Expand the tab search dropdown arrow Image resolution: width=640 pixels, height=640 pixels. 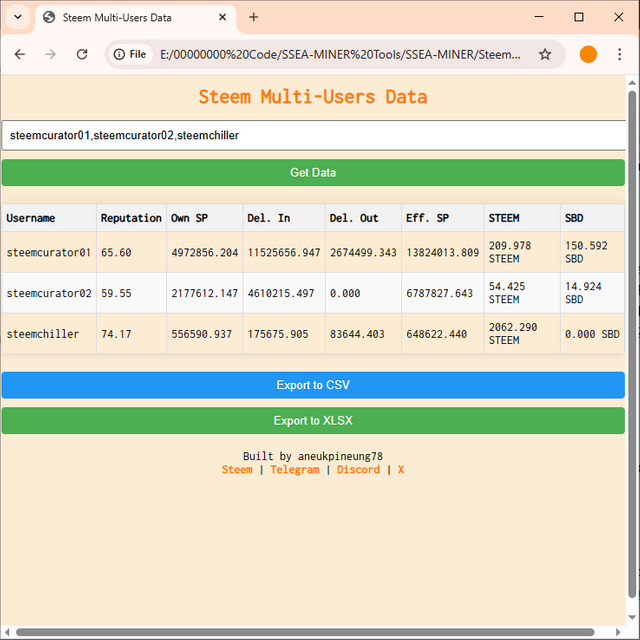pyautogui.click(x=18, y=17)
